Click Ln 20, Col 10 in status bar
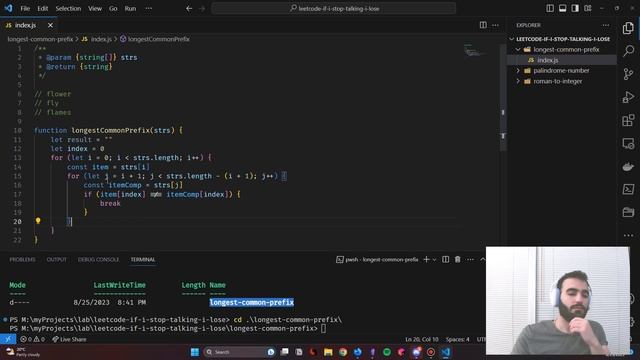 [x=422, y=339]
